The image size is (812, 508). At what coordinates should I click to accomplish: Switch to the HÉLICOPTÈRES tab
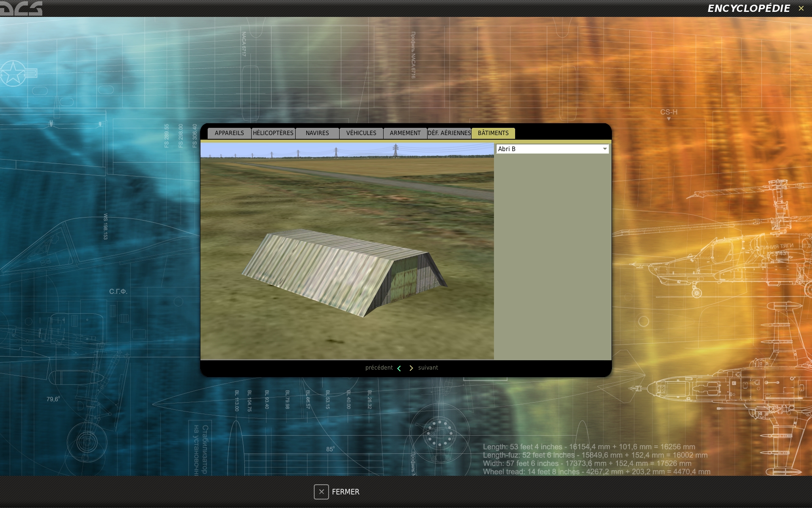click(273, 133)
